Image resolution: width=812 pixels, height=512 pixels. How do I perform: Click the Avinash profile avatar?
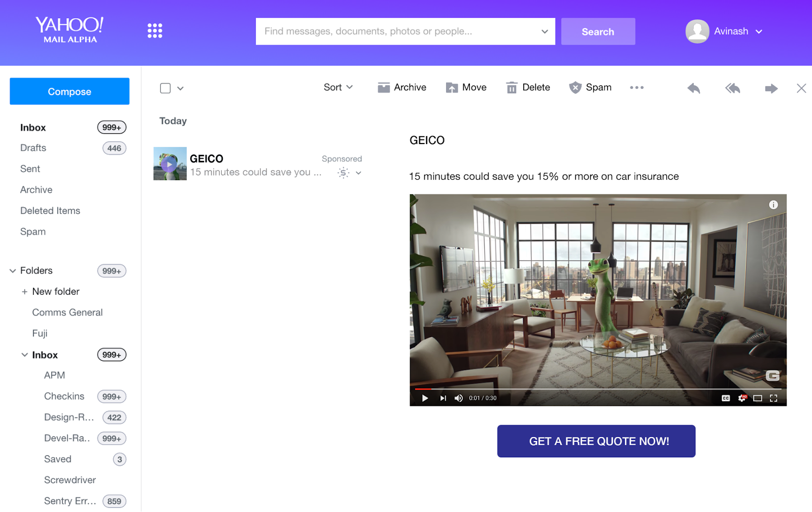pyautogui.click(x=697, y=31)
